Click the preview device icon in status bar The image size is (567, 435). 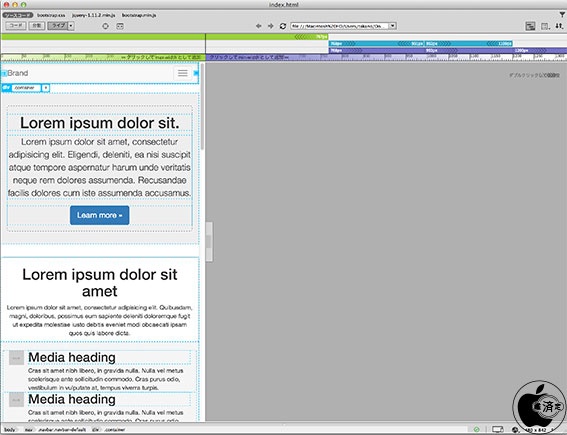pyautogui.click(x=498, y=430)
